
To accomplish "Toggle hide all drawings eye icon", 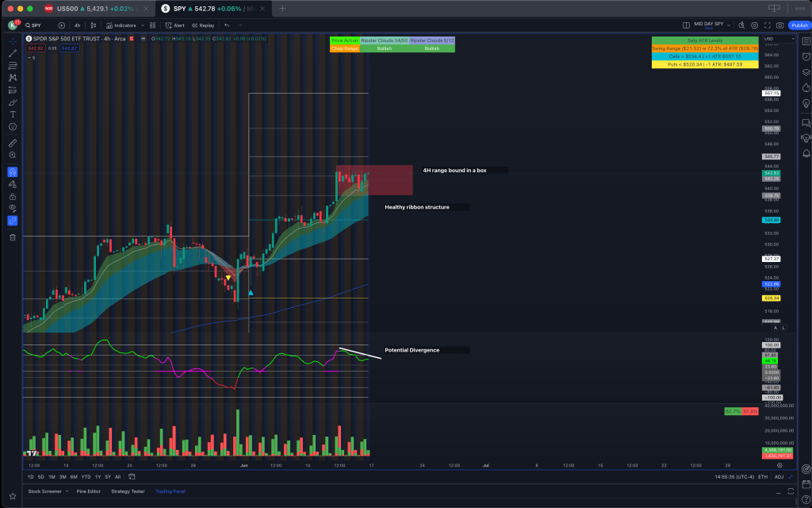I will coord(13,208).
